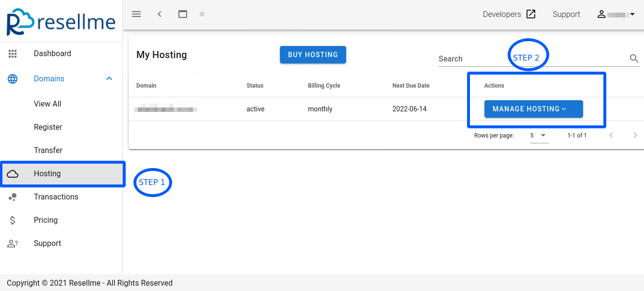Open Transactions in sidebar

point(56,197)
